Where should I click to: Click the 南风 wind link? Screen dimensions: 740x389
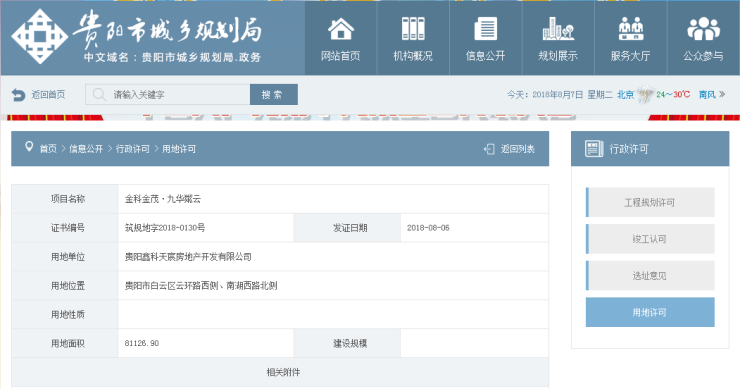click(707, 94)
